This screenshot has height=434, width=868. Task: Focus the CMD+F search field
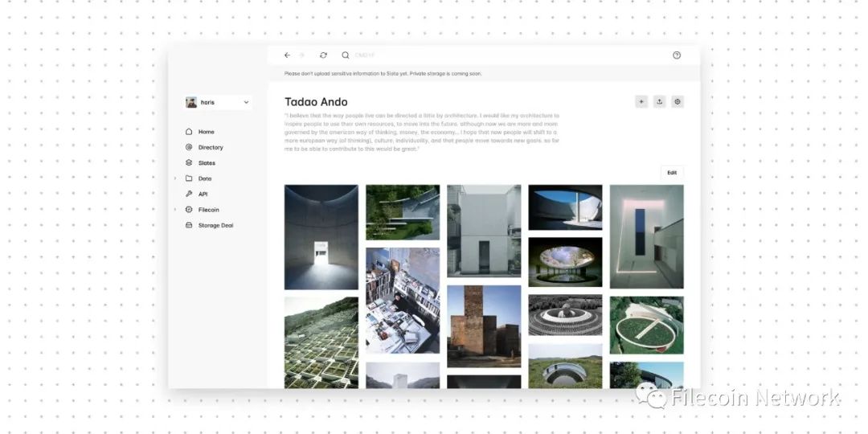365,55
